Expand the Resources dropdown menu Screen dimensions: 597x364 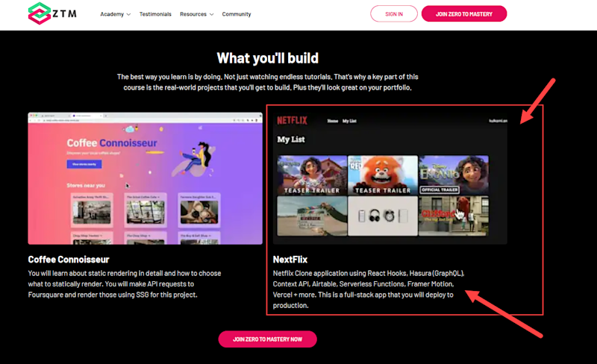pyautogui.click(x=196, y=14)
